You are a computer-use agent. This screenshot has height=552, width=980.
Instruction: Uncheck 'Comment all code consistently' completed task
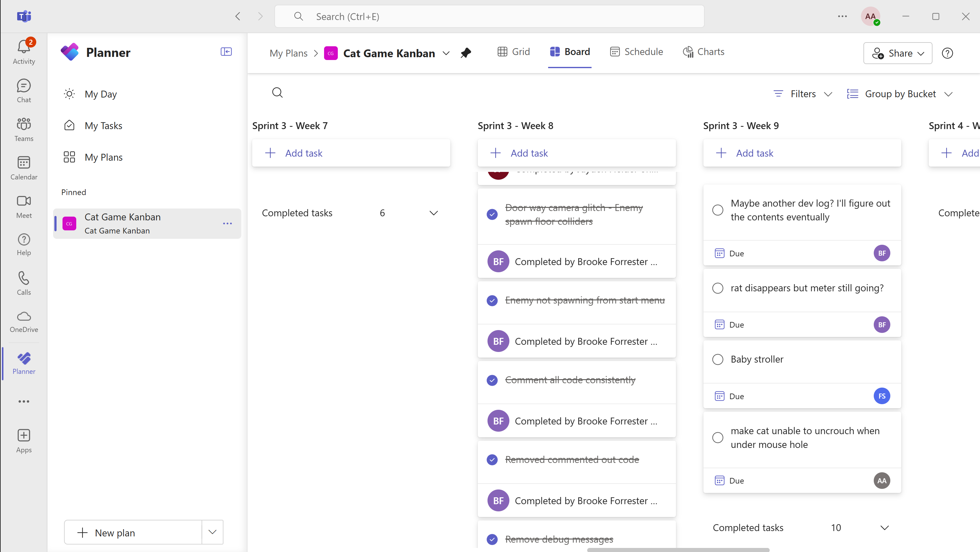(x=492, y=380)
